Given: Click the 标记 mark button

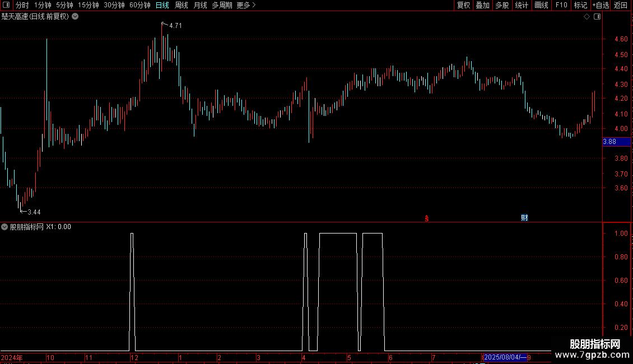Looking at the screenshot, I should [580, 5].
